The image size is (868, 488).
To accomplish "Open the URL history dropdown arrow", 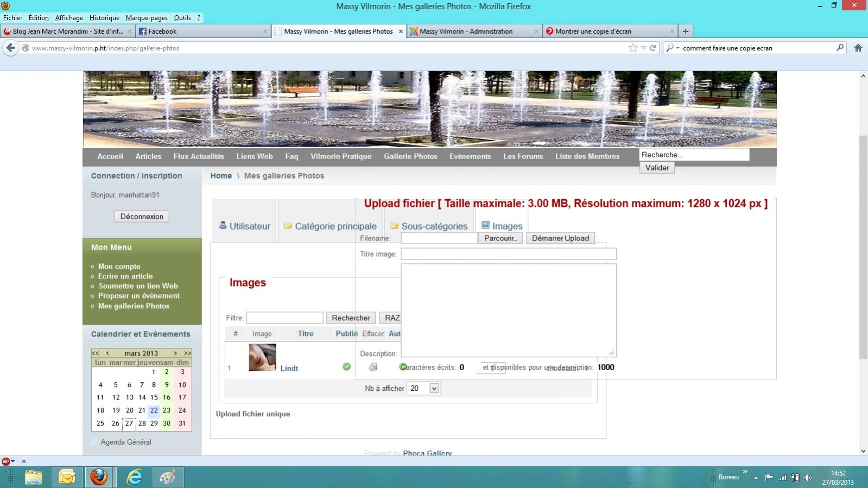I will tap(643, 48).
